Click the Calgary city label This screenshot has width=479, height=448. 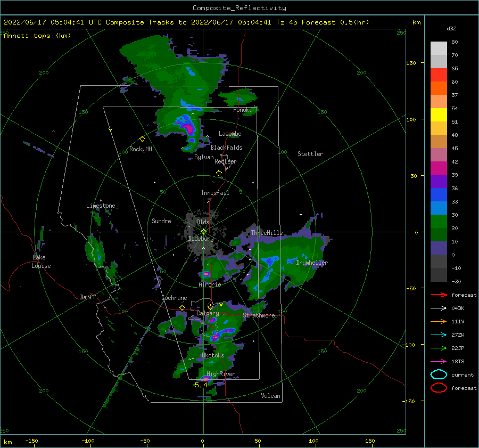[208, 313]
